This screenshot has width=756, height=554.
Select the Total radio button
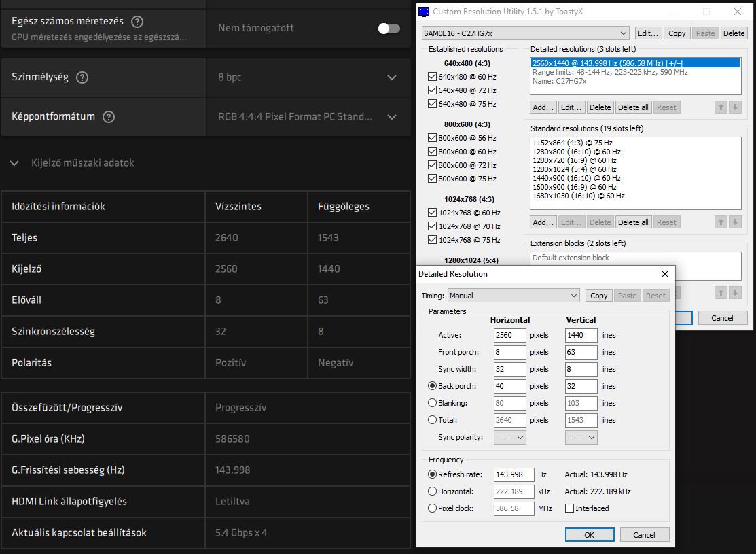coord(433,420)
